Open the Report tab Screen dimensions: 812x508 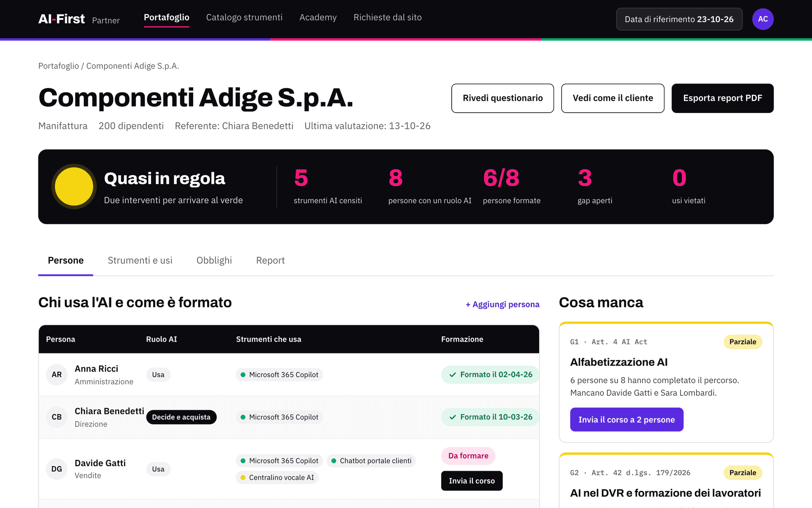270,260
